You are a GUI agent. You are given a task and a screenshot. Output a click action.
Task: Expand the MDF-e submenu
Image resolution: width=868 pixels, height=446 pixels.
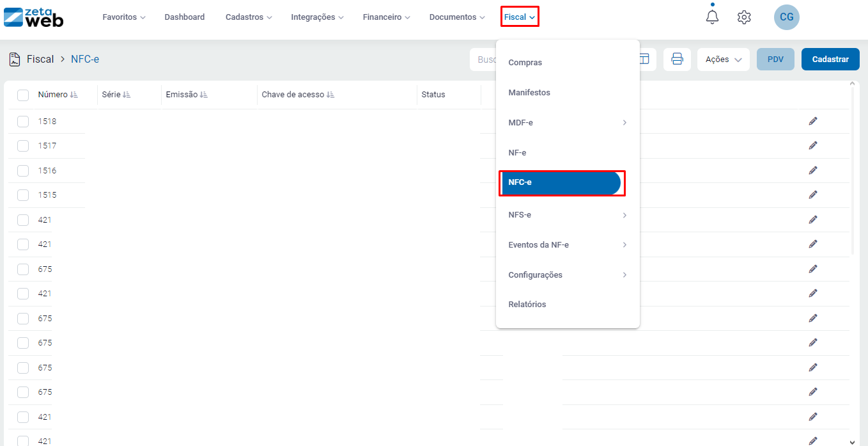coord(624,123)
